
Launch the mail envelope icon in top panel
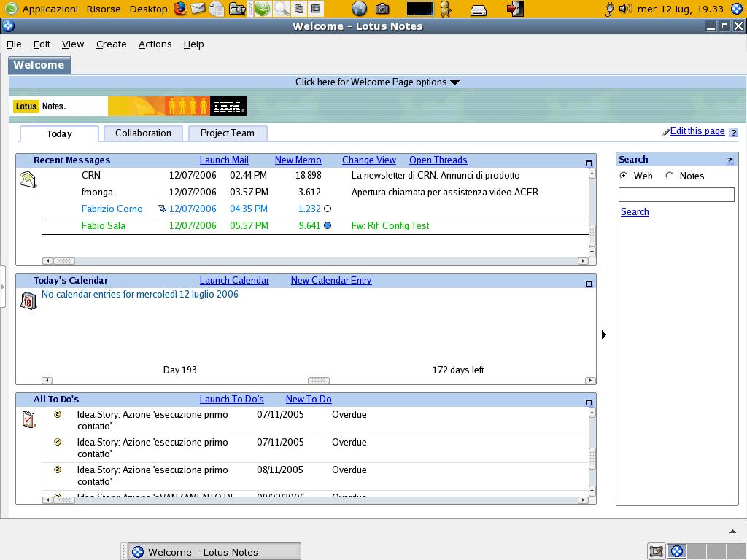198,9
